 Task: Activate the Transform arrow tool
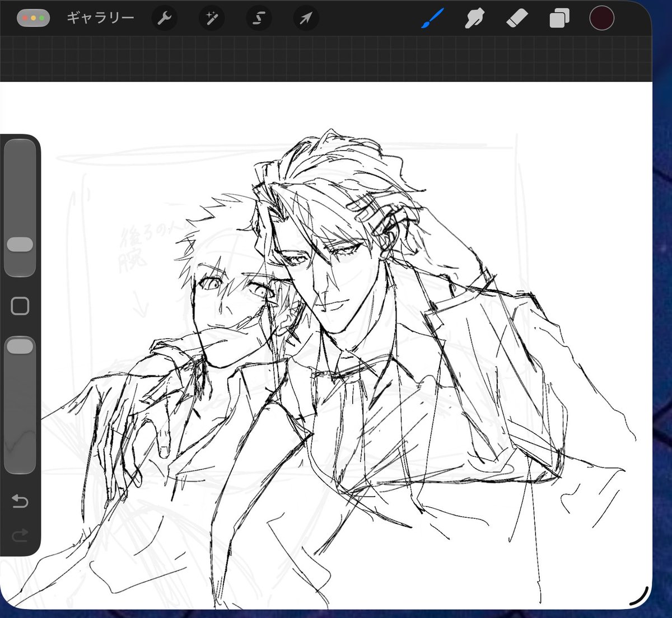pos(306,18)
